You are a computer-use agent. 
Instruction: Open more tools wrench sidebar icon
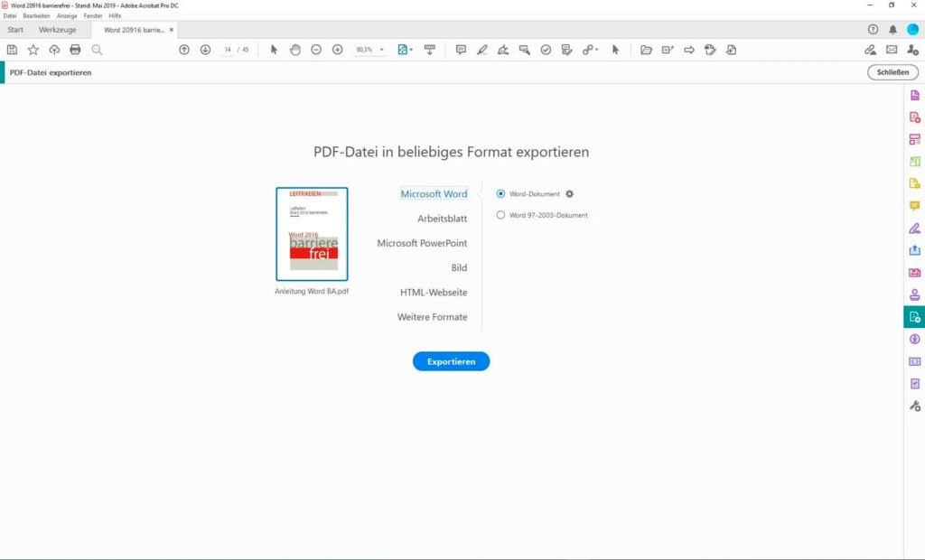pyautogui.click(x=914, y=406)
